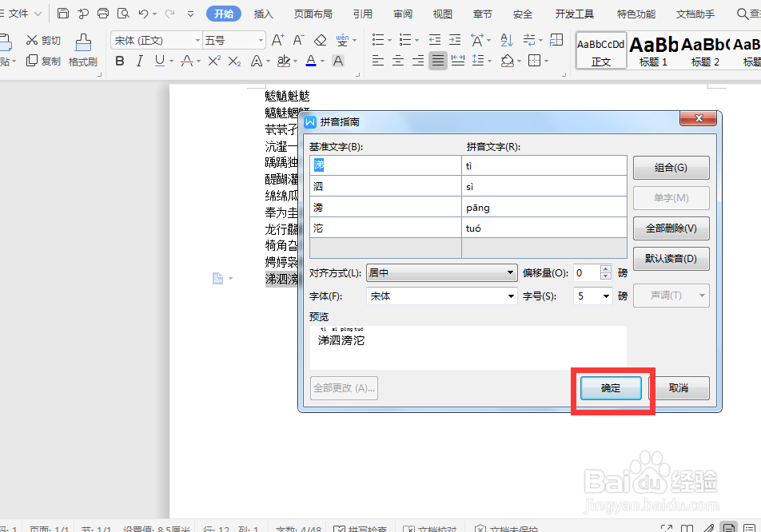Open the A-Z sort tool

coord(506,40)
